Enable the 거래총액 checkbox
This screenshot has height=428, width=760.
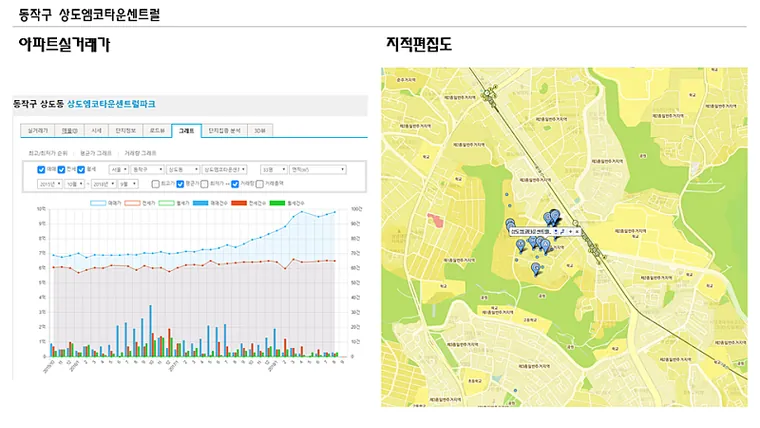coord(260,184)
